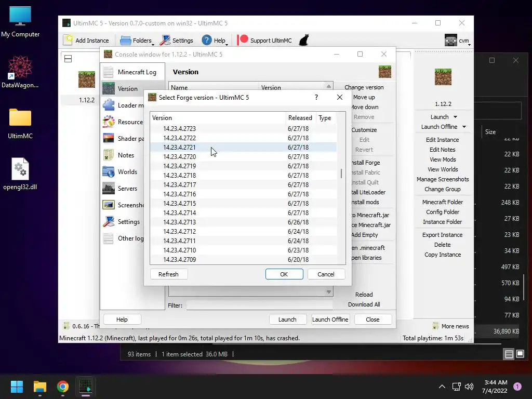
Task: Cancel the Select Forge version dialog
Action: coord(326,274)
